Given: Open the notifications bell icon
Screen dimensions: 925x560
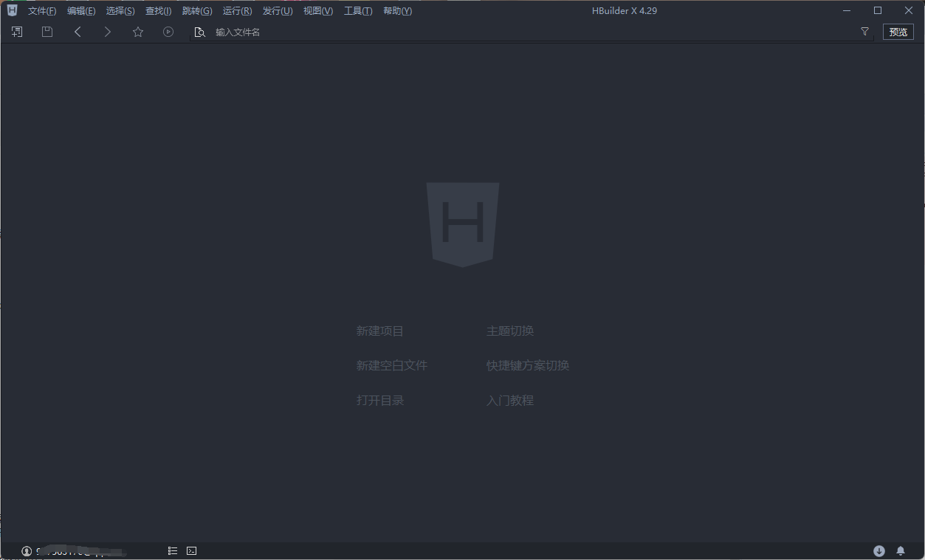Looking at the screenshot, I should point(901,550).
